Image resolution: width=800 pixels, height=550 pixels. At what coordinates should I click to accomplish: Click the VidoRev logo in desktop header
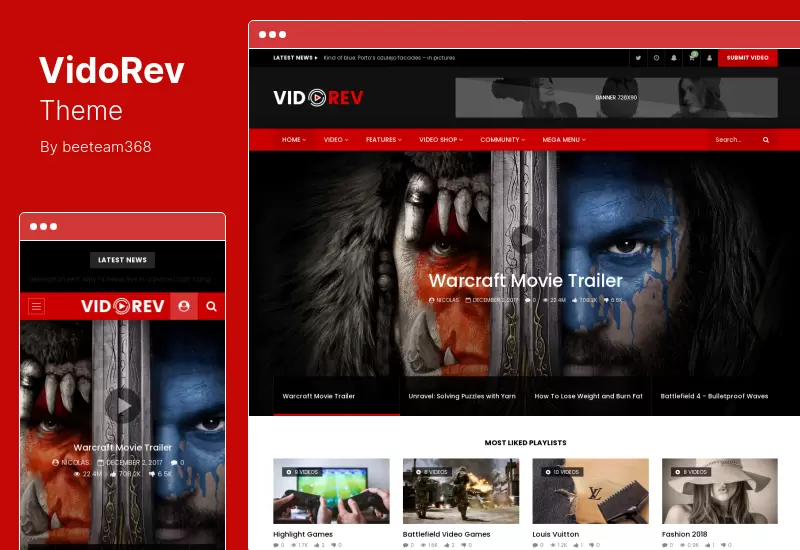pyautogui.click(x=318, y=97)
